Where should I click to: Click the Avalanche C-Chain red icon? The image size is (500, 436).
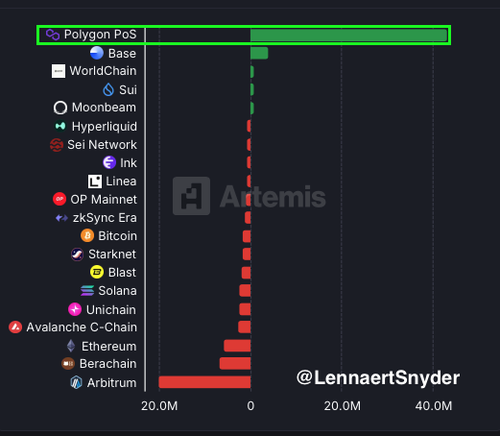15,327
